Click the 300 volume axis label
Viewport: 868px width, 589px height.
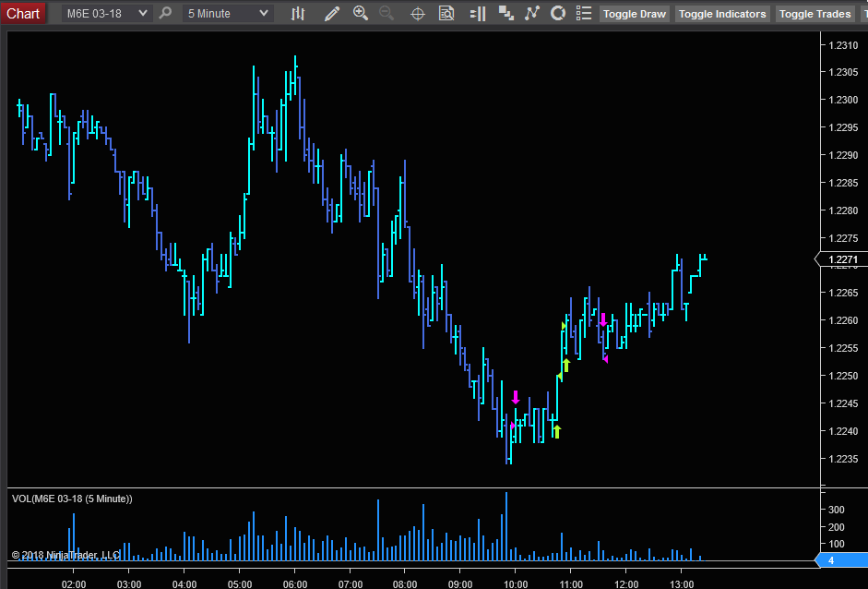pos(836,510)
